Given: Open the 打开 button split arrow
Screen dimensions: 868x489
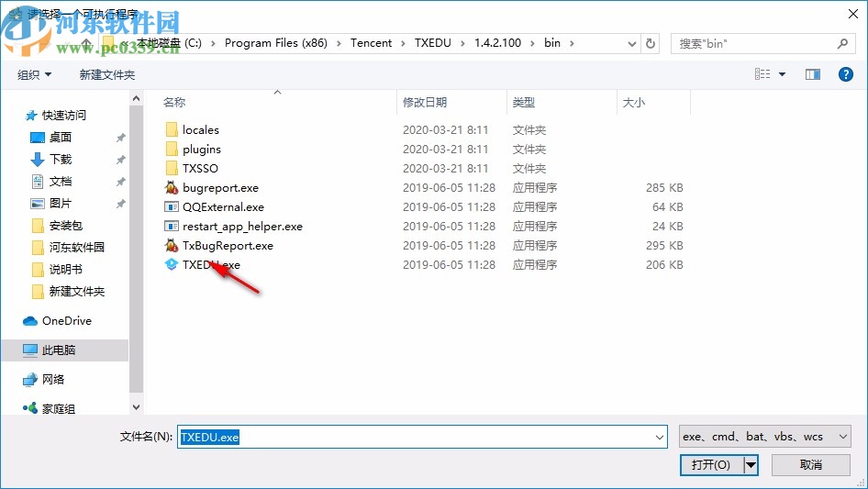Looking at the screenshot, I should (x=751, y=464).
